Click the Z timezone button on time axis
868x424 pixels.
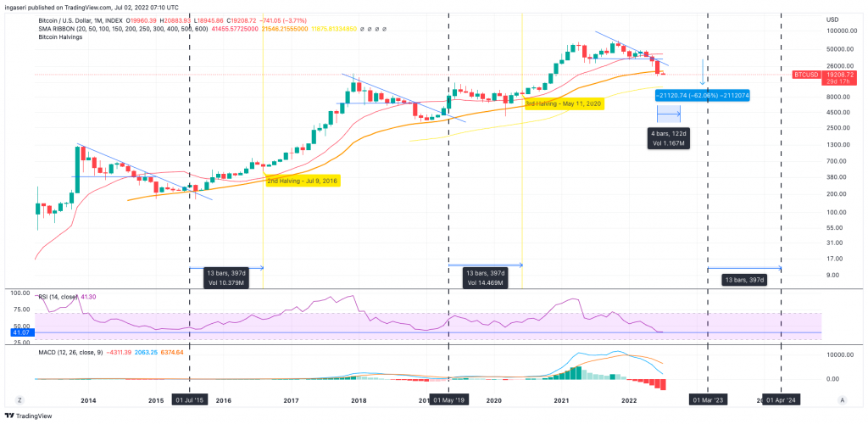tap(19, 399)
